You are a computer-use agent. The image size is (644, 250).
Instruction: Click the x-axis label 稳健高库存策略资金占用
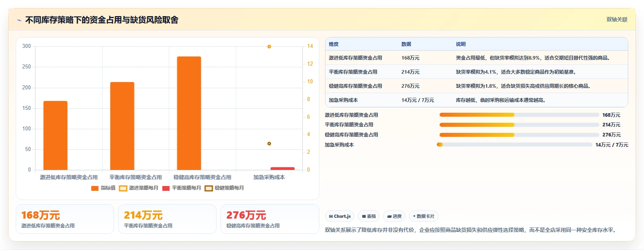coord(202,177)
